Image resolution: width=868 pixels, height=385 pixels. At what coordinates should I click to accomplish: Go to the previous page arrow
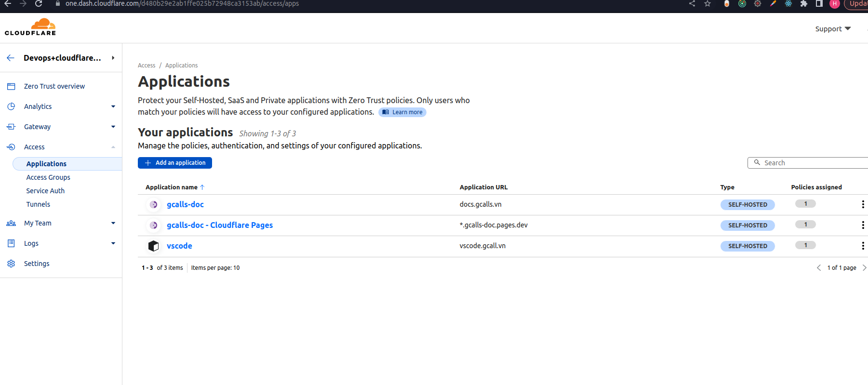[819, 268]
